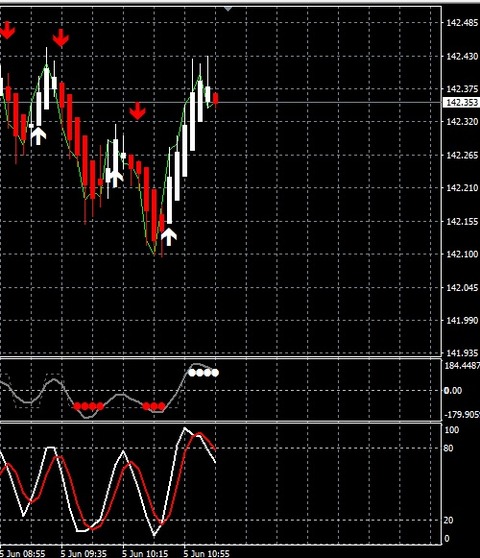Click the 142.100 price scale label
This screenshot has height=558, width=480.
(x=462, y=254)
